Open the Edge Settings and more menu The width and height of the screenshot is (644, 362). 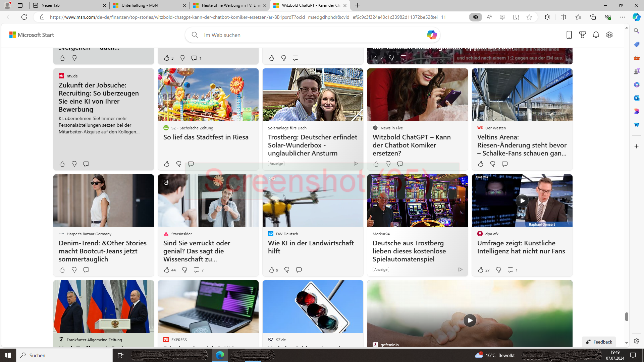(623, 17)
